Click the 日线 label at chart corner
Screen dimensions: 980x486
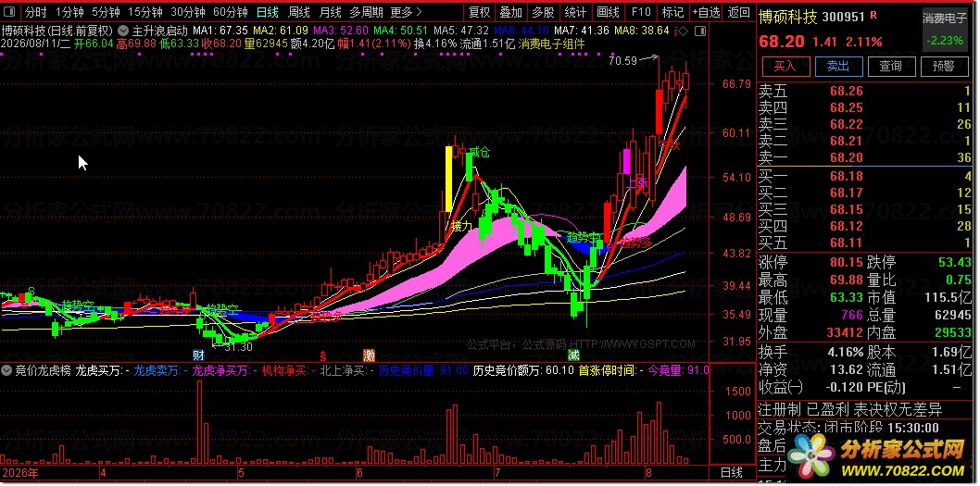coord(732,472)
